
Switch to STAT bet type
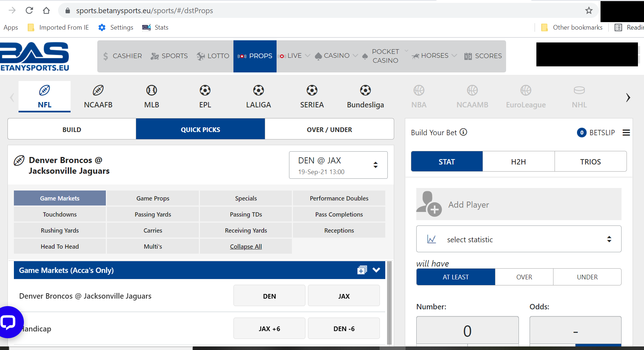point(447,162)
